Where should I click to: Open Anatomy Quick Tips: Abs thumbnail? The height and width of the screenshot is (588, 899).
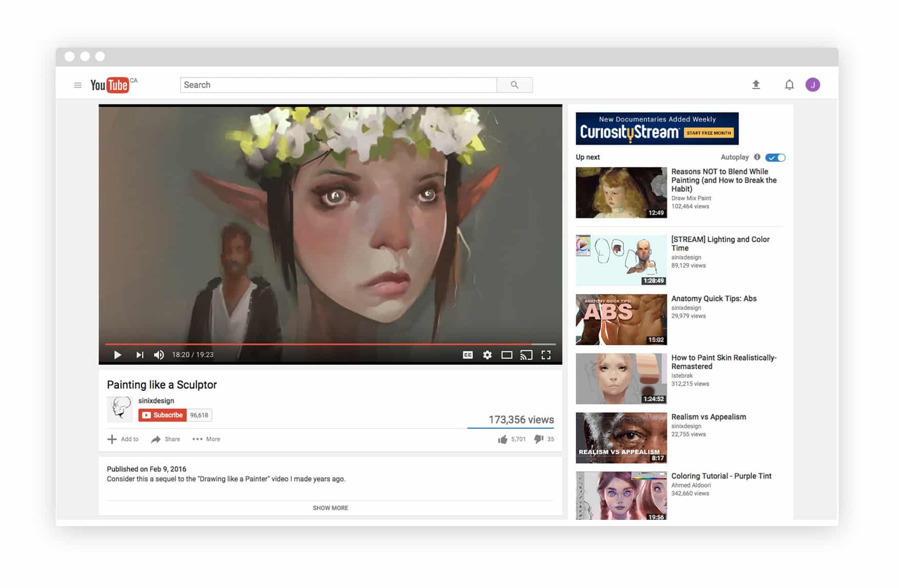(621, 319)
